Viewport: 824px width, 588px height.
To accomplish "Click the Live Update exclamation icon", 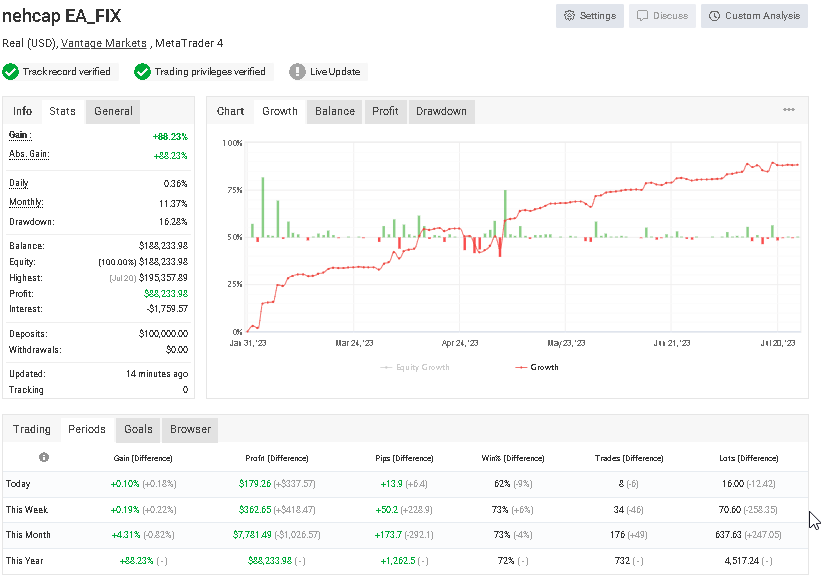I will [297, 72].
